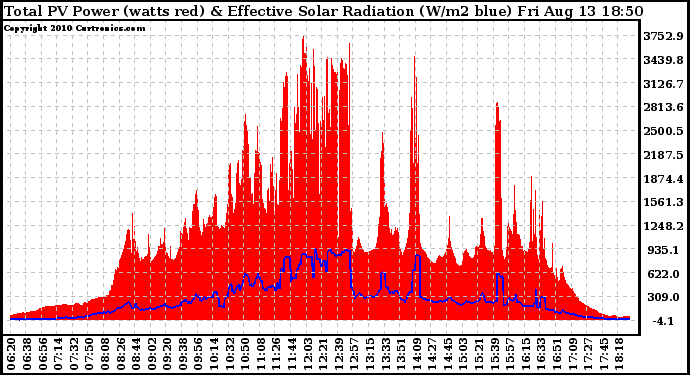690x375 pixels.
Task: Click the x-axis time label 07:50
Action: [x=89, y=354]
